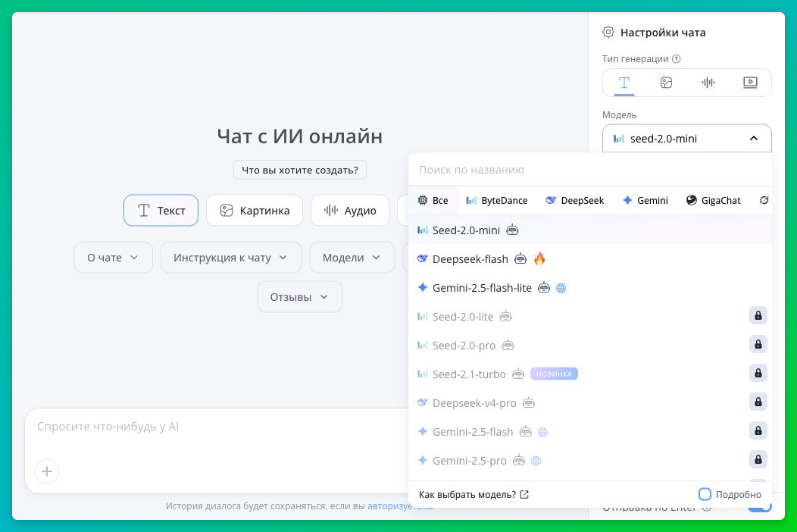Click globe icon beside Gemini-2.5-pro
Image resolution: width=797 pixels, height=532 pixels.
pos(536,461)
